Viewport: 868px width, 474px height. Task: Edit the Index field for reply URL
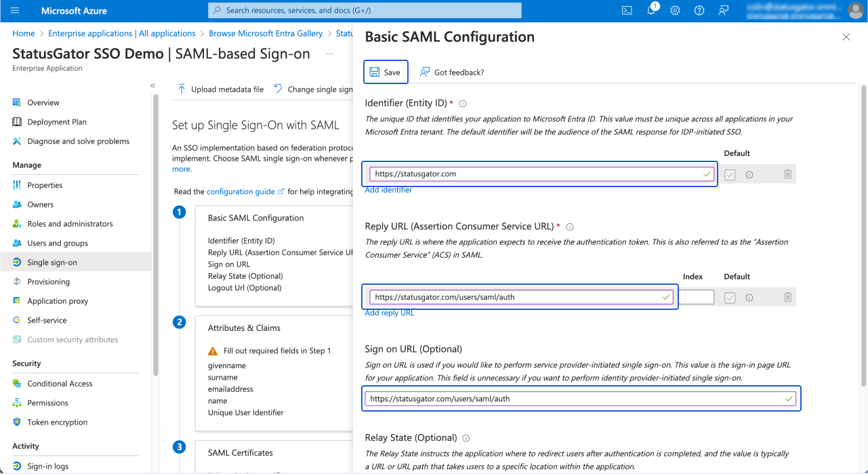pos(696,297)
